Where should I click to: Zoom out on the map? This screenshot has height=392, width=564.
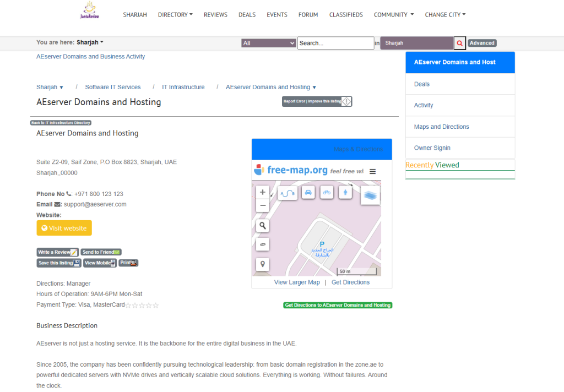(x=263, y=205)
